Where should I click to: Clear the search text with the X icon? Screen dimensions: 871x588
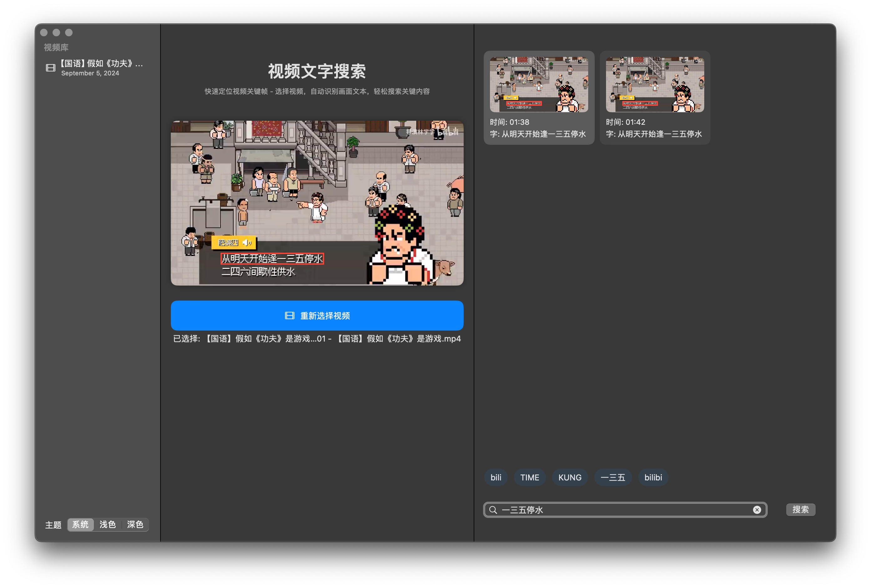tap(757, 510)
